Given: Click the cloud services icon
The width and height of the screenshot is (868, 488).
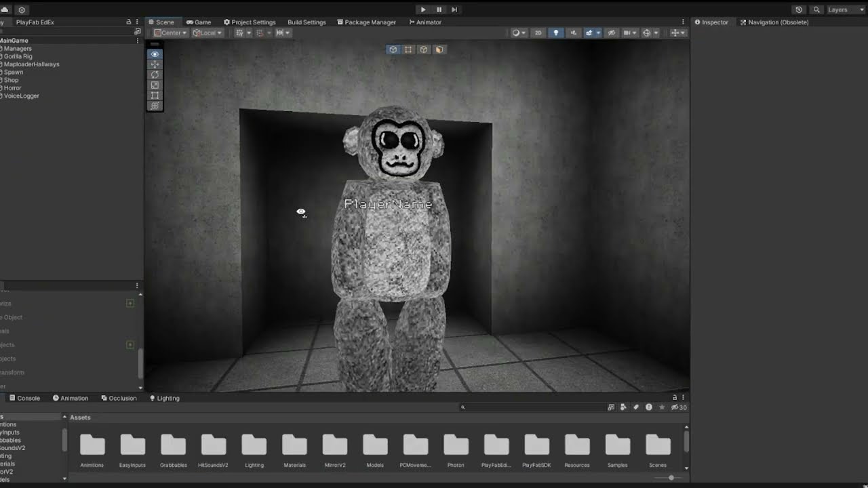Looking at the screenshot, I should pyautogui.click(x=5, y=9).
